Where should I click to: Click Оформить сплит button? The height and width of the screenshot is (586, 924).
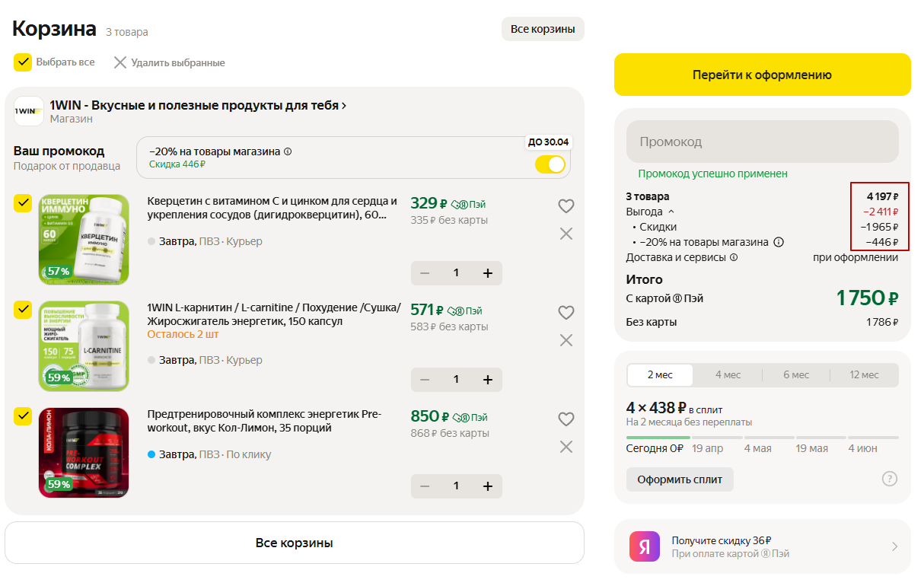coord(680,479)
